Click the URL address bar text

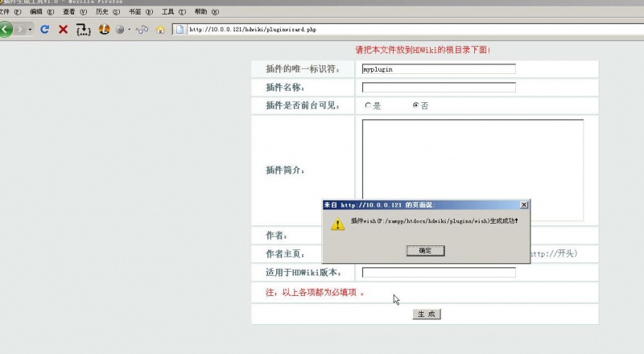pos(253,30)
